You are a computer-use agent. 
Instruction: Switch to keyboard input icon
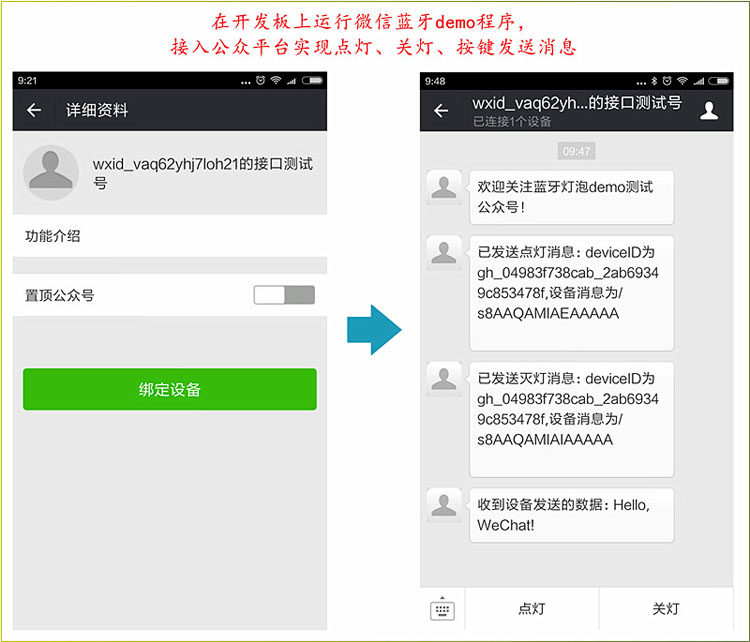point(442,609)
